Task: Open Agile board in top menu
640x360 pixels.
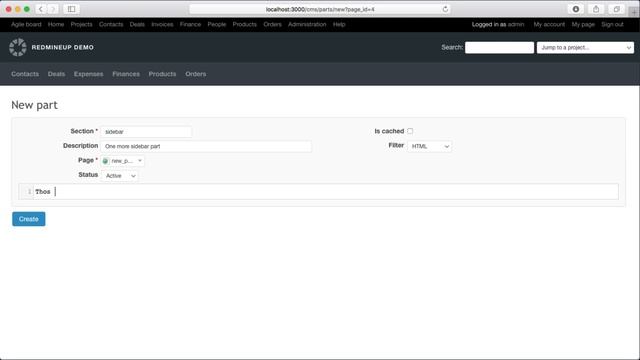Action: pyautogui.click(x=26, y=24)
